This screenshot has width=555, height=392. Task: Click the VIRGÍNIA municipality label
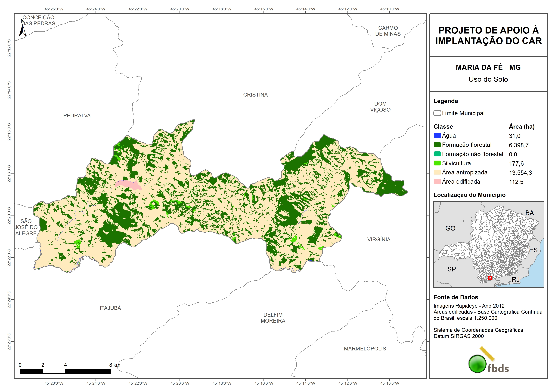click(x=379, y=239)
